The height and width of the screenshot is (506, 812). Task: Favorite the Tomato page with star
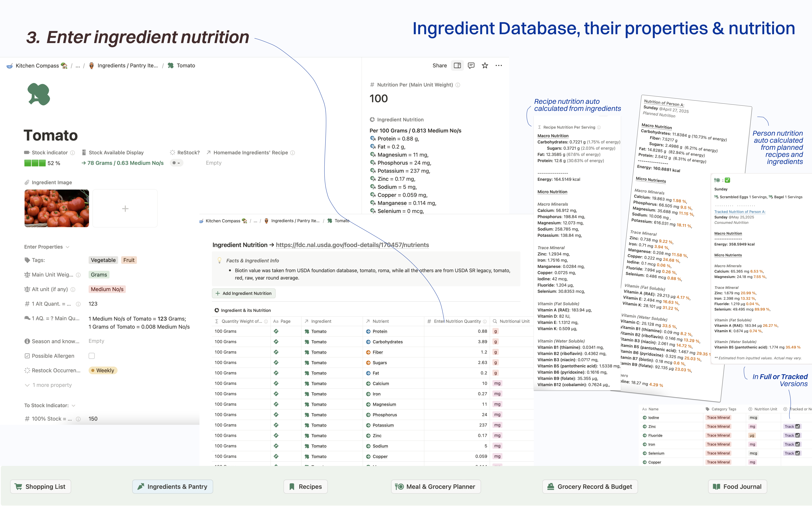point(485,66)
